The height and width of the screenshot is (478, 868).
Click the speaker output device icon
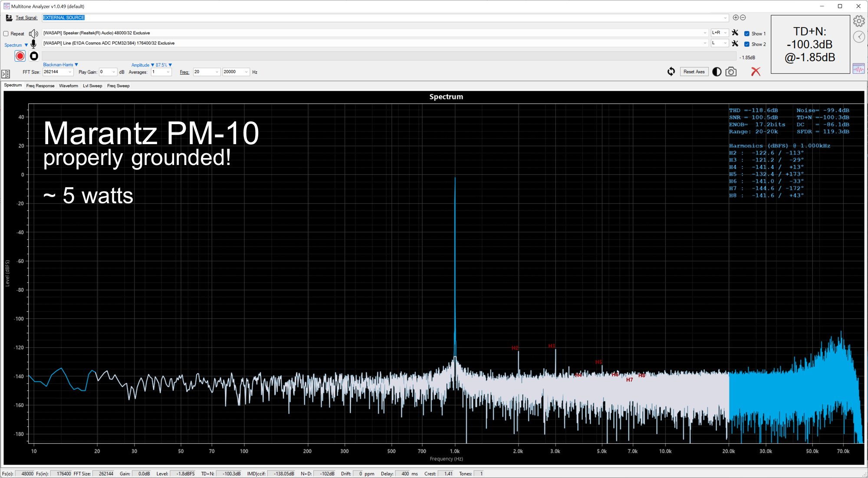(33, 33)
